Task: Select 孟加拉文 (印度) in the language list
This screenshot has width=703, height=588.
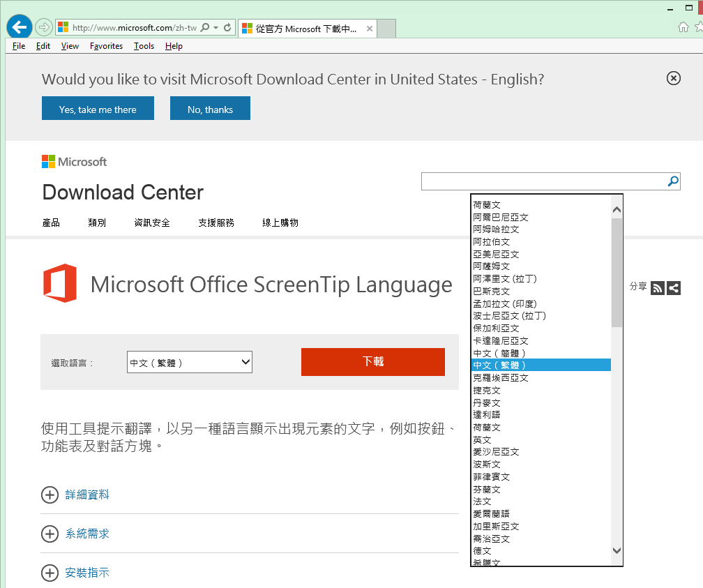Action: click(x=542, y=303)
